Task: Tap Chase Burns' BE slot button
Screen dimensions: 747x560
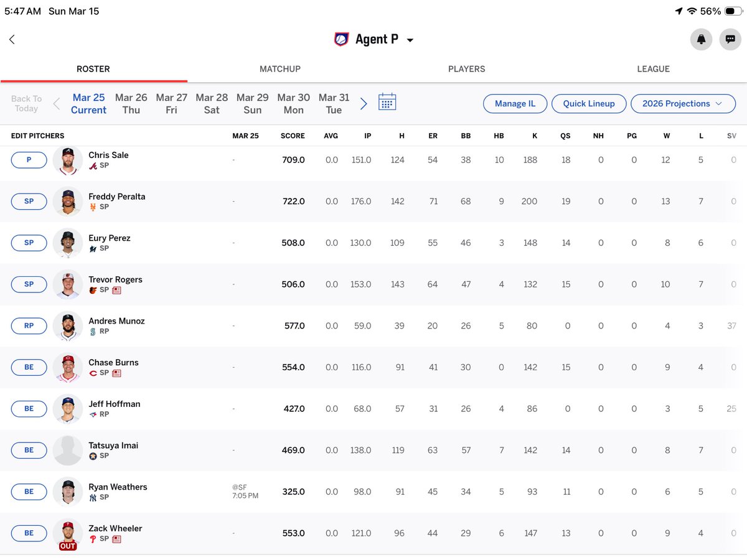Action: (x=29, y=367)
